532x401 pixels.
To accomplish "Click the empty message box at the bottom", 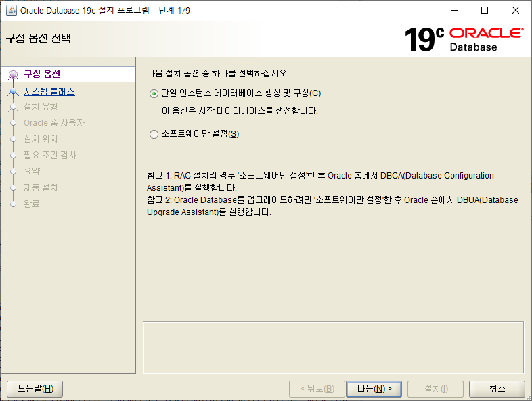I will (x=333, y=348).
